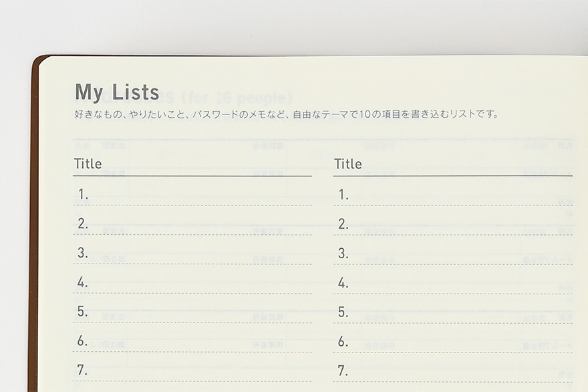Image resolution: width=588 pixels, height=392 pixels.
Task: Choose line 4 in the left list
Action: click(x=194, y=282)
